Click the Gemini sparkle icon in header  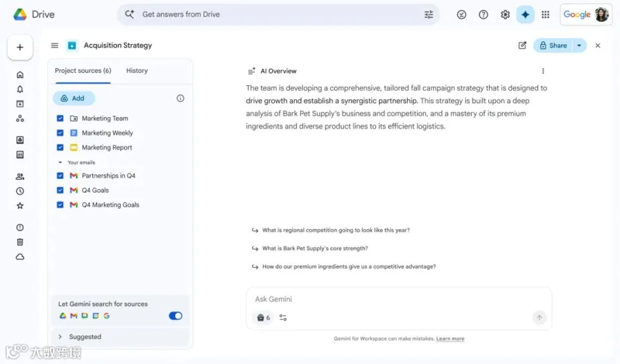525,14
